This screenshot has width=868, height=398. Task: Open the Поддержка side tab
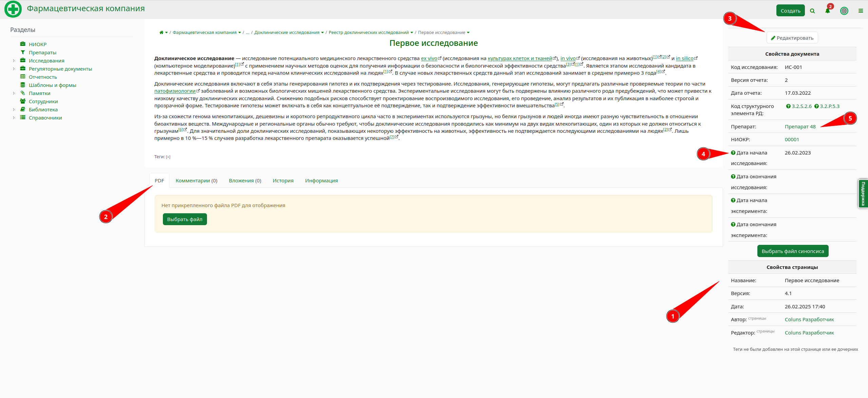tap(863, 194)
